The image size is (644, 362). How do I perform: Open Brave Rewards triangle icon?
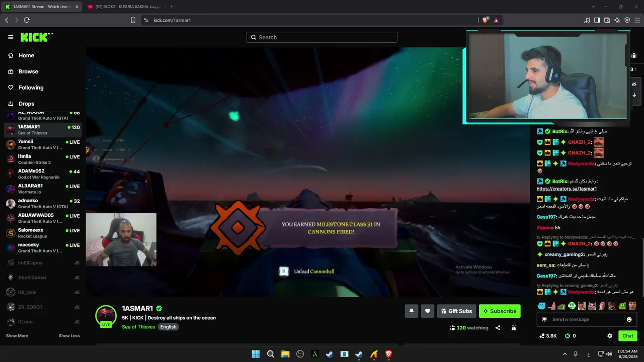pyautogui.click(x=496, y=20)
